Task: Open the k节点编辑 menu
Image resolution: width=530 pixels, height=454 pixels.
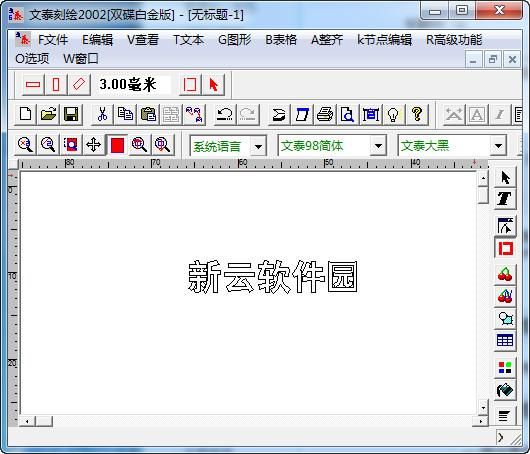Action: [385, 40]
